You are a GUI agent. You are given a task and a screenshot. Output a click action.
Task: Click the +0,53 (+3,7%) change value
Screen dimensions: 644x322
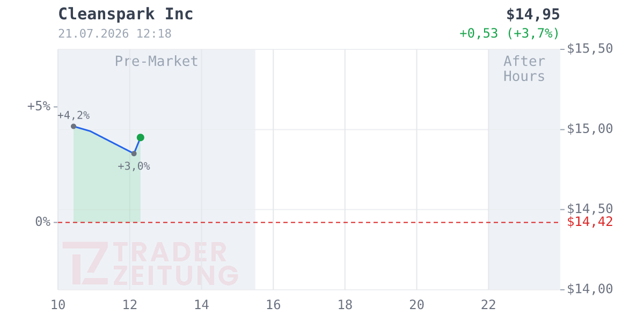509,33
